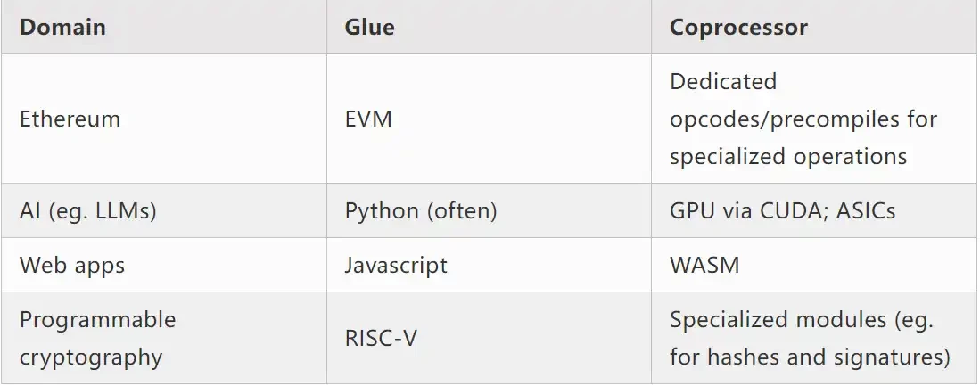Select the Ethereum cell
Image resolution: width=980 pixels, height=386 pixels.
(70, 119)
